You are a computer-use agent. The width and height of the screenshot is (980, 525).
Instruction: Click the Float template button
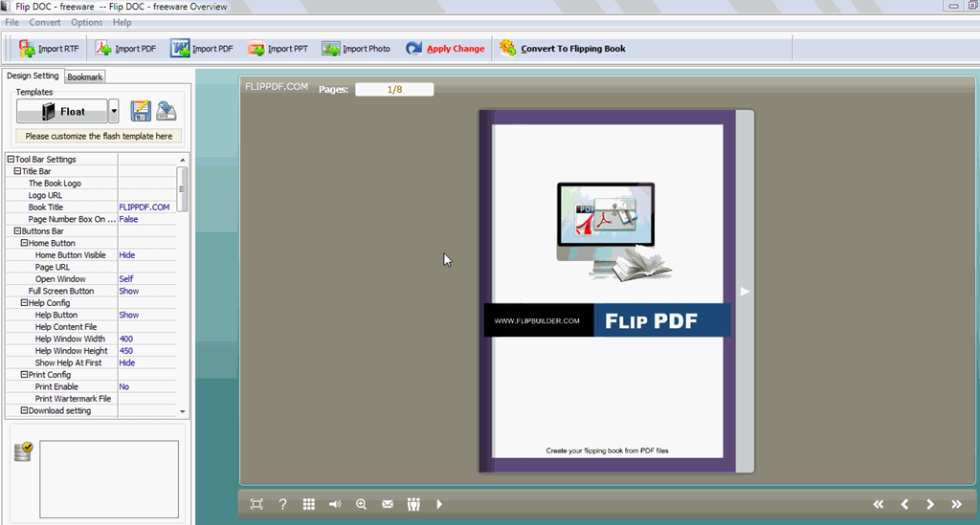[x=62, y=112]
